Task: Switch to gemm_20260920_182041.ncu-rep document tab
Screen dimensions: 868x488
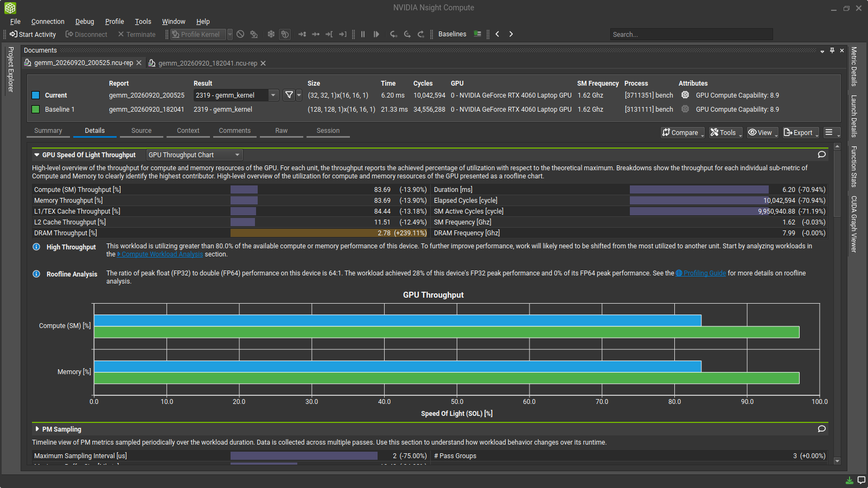Action: point(207,63)
